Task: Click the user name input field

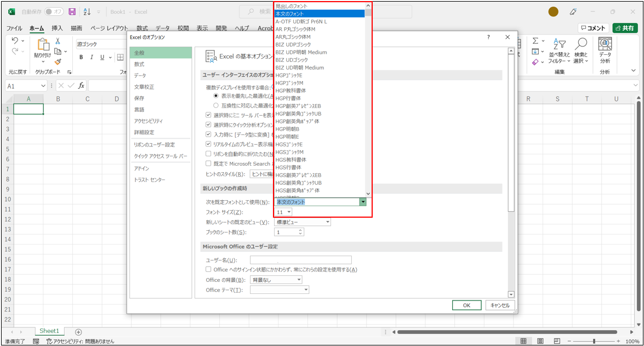Action: pyautogui.click(x=301, y=260)
